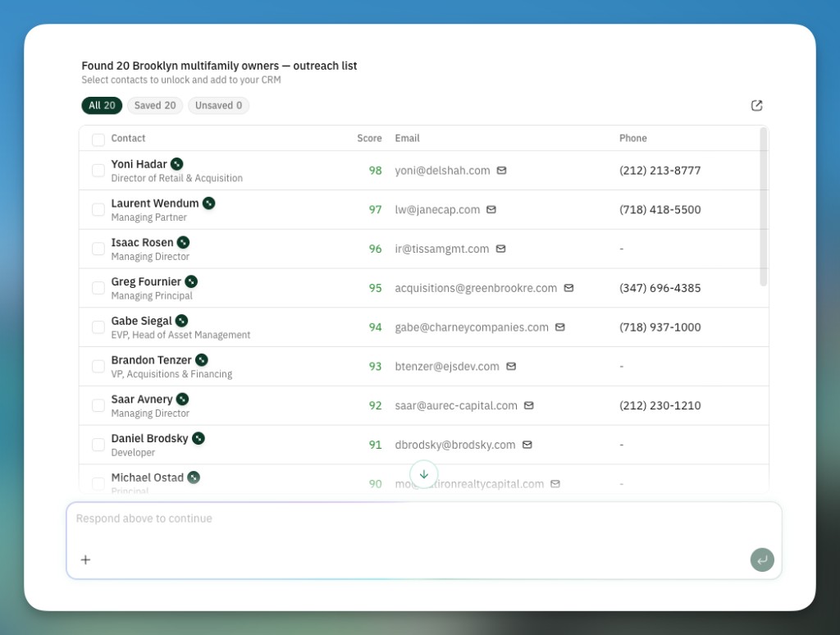The height and width of the screenshot is (635, 840).
Task: Click the name Daniel Brodsky
Action: click(x=149, y=438)
